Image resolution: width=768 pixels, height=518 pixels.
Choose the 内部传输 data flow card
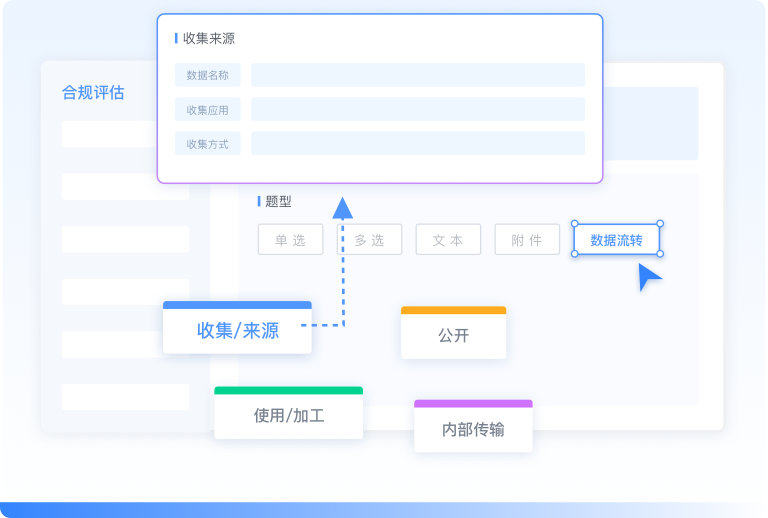[x=473, y=430]
